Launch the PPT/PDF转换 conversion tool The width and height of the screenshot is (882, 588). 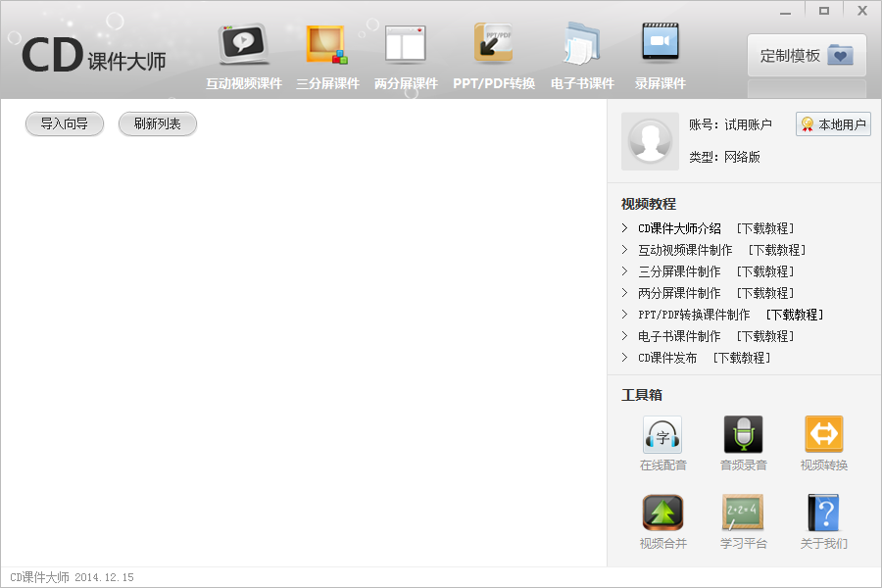[493, 46]
